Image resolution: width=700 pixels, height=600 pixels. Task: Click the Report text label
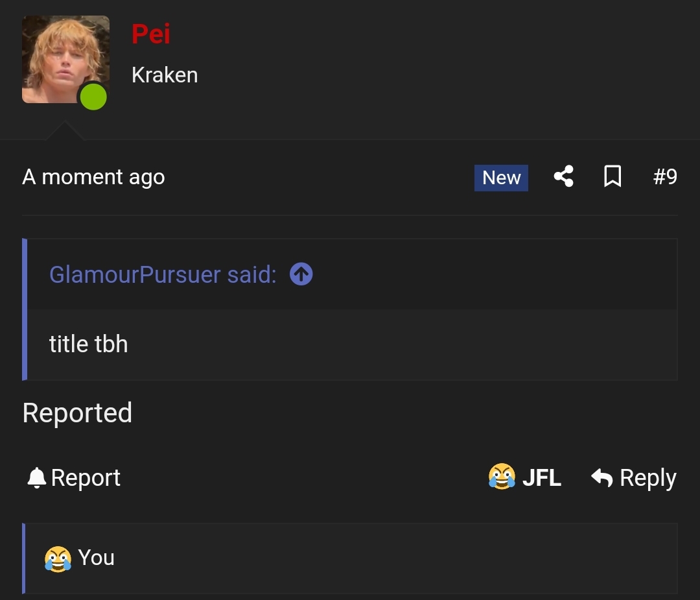point(86,478)
